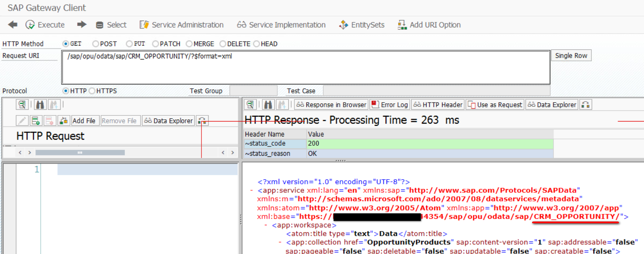
Task: Click the Add URI Option toolbar item
Action: tap(429, 25)
